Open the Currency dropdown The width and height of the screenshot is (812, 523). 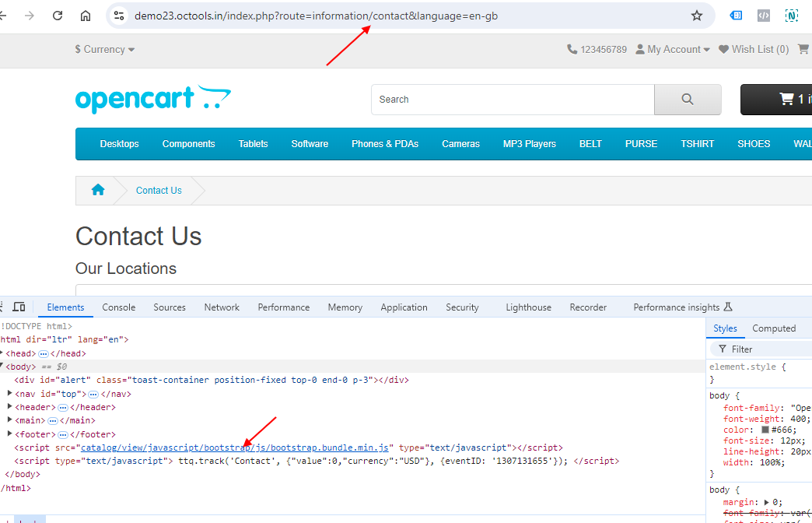coord(104,49)
